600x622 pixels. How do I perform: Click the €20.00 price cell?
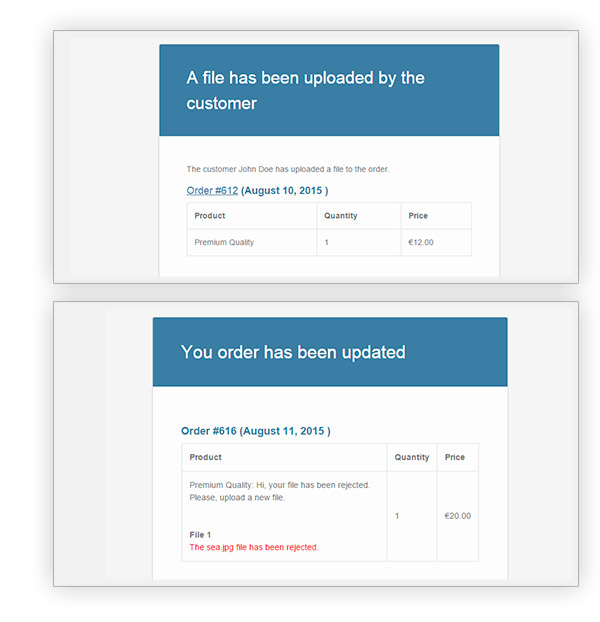coord(457,516)
